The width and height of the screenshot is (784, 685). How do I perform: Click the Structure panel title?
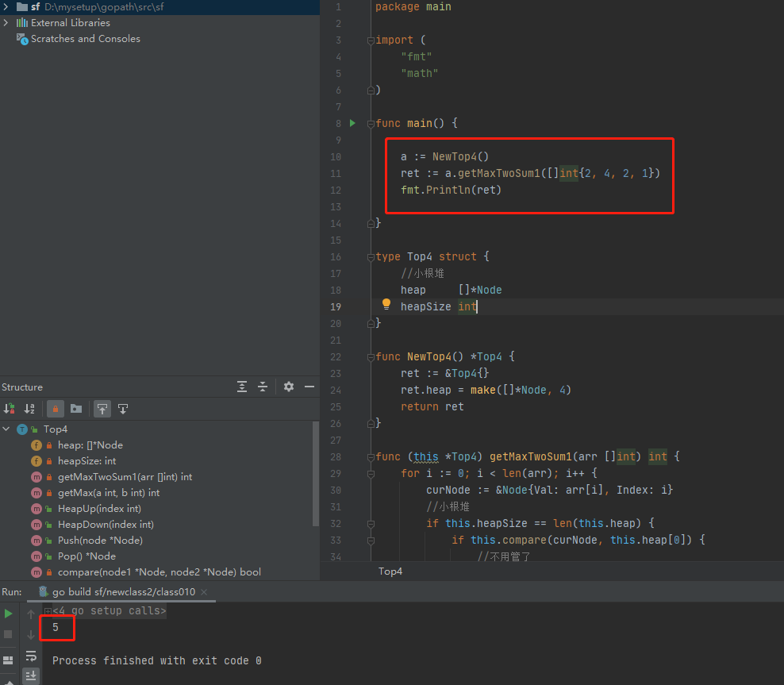coord(22,387)
